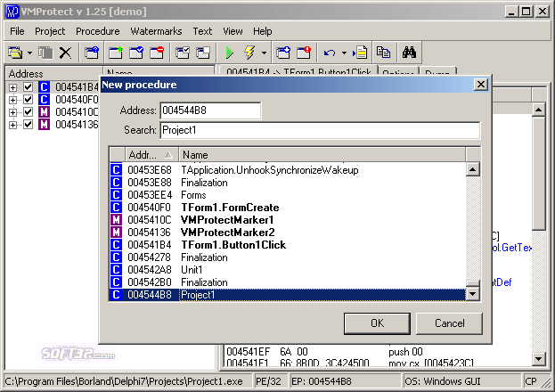Viewport: 555px width, 392px height.
Task: Expand the 00454136 tree node
Action: pyautogui.click(x=12, y=125)
